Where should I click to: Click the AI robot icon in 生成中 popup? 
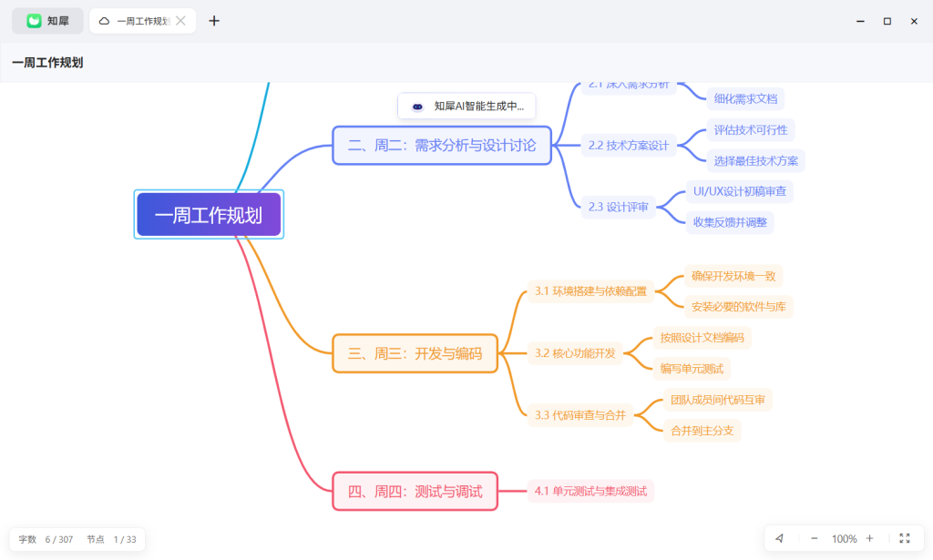click(417, 107)
